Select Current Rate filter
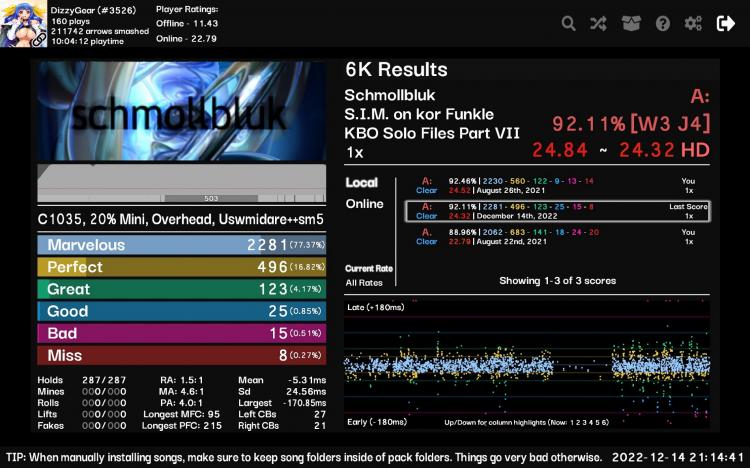The height and width of the screenshot is (468, 750). (x=369, y=268)
